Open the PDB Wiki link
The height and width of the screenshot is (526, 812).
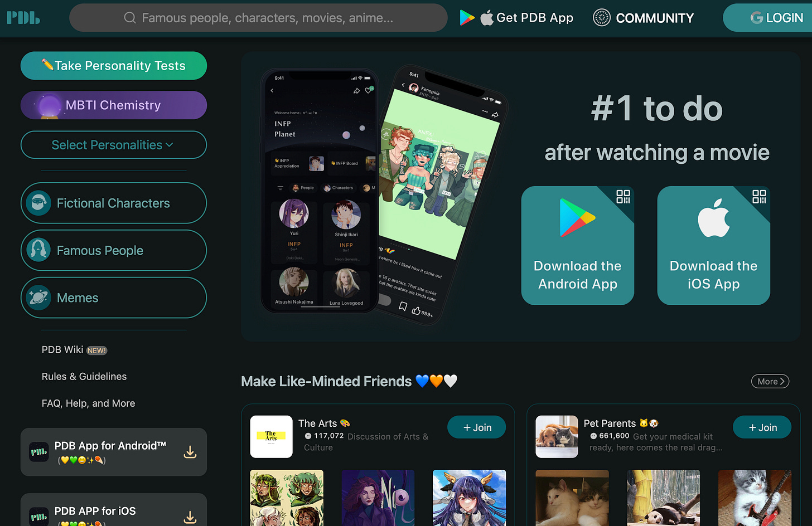pos(62,350)
